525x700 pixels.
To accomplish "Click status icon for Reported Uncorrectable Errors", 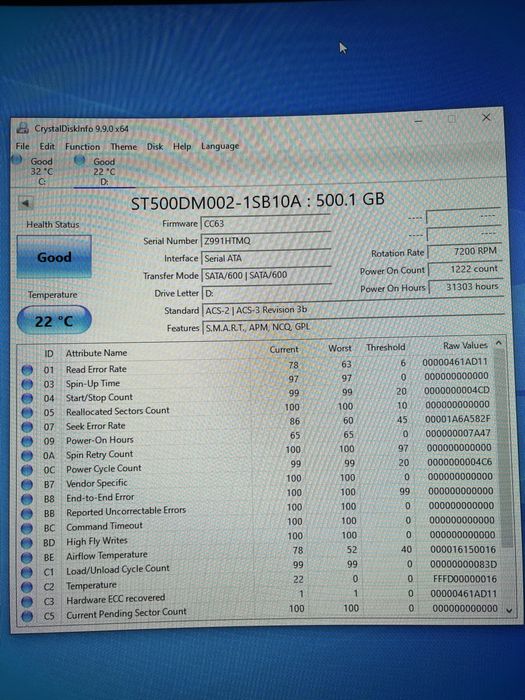I will [27, 513].
